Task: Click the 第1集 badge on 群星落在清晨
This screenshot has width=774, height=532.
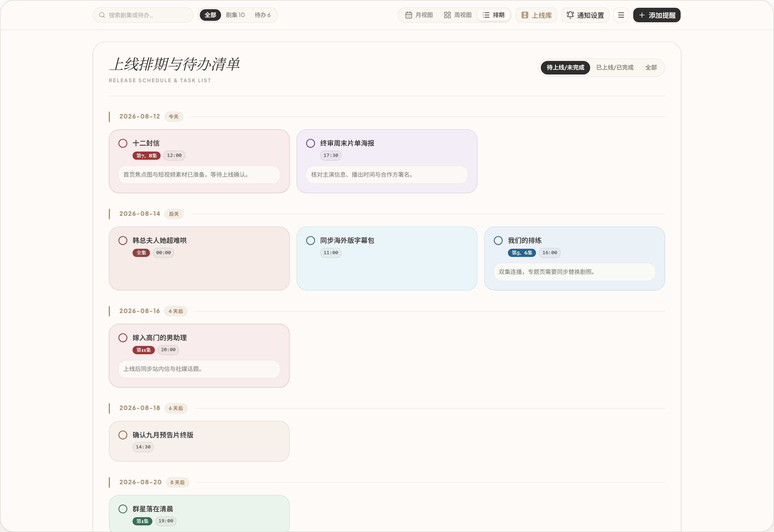Action: 142,521
